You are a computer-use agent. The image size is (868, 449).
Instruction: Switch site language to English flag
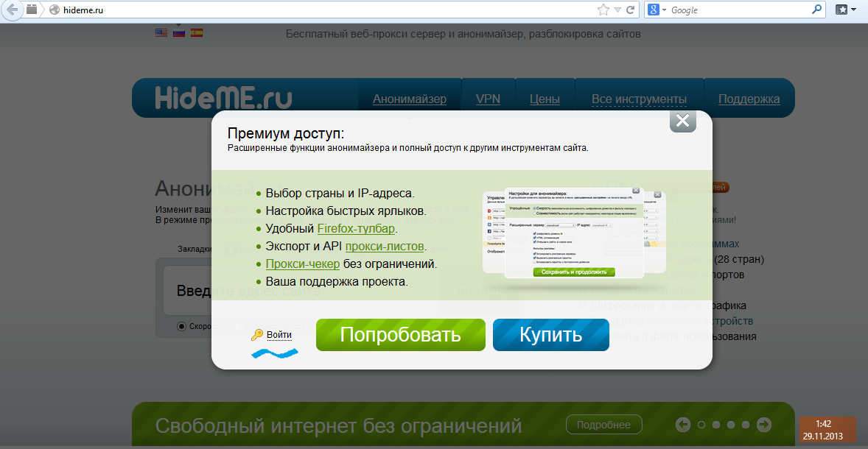161,32
